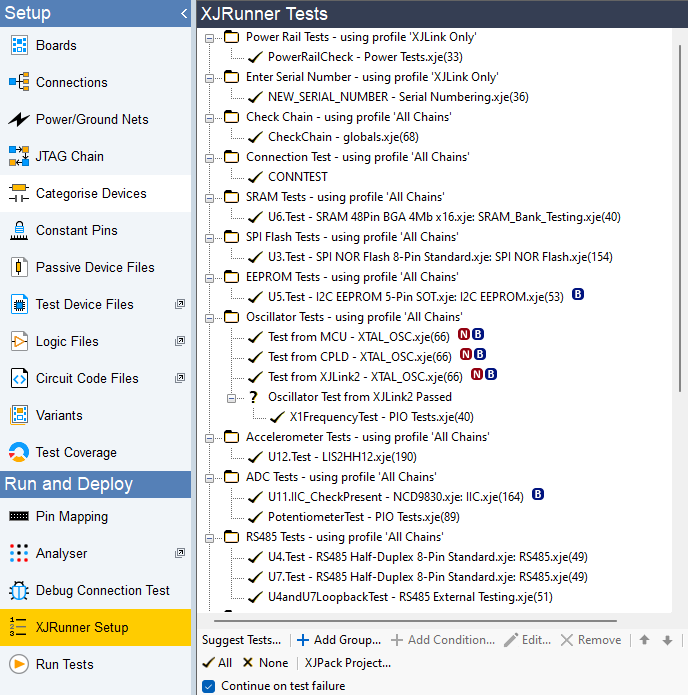688x695 pixels.
Task: Collapse the SRAM Tests group
Action: point(210,197)
